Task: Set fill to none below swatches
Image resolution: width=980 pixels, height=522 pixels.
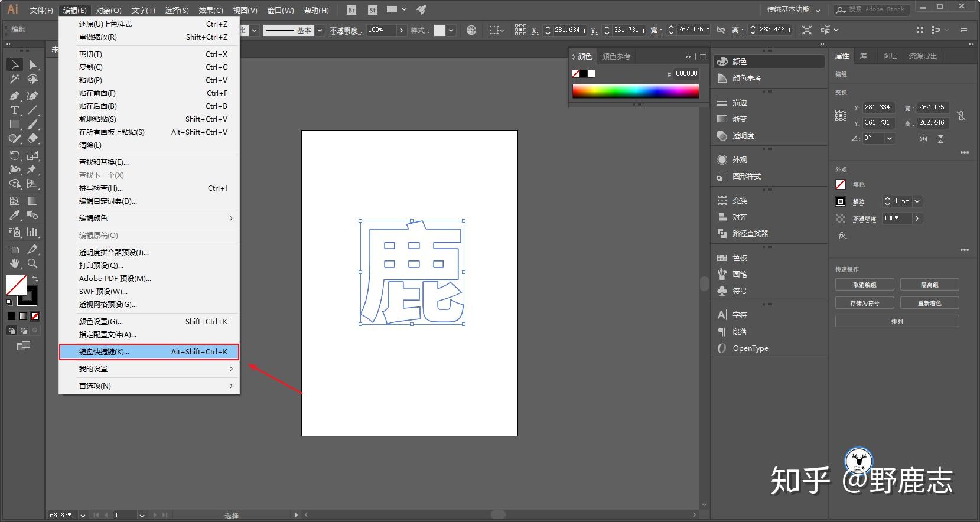Action: [x=35, y=316]
